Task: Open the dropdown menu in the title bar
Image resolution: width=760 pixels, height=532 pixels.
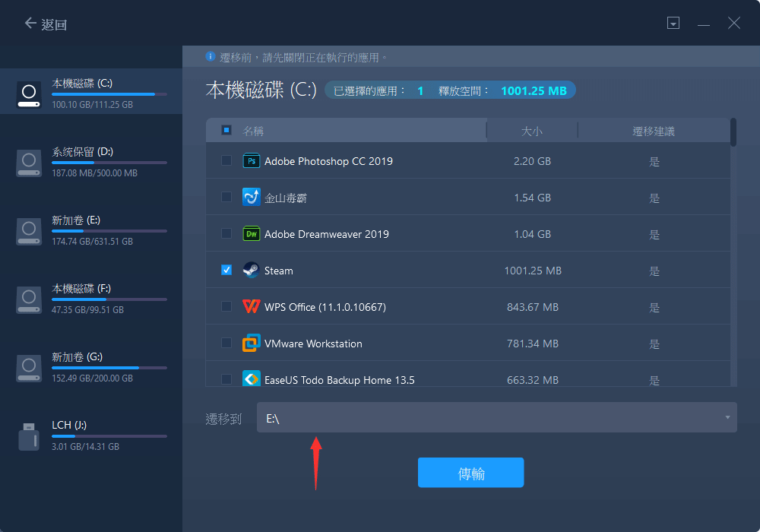Action: point(673,23)
